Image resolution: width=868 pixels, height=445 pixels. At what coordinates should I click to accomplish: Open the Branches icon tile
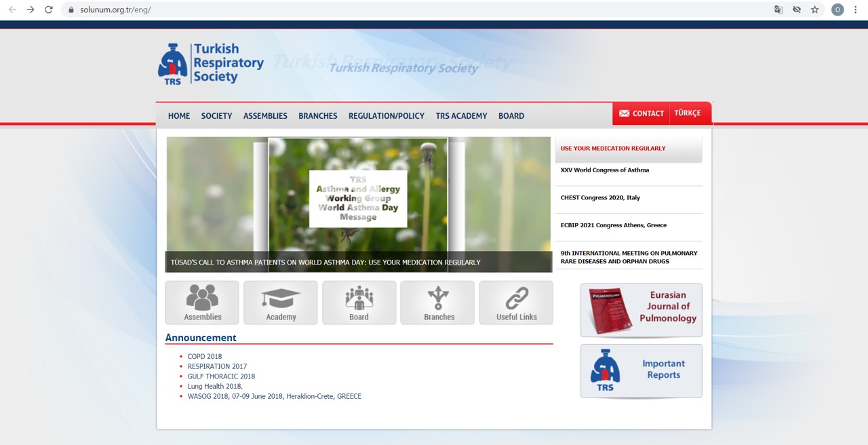[438, 303]
